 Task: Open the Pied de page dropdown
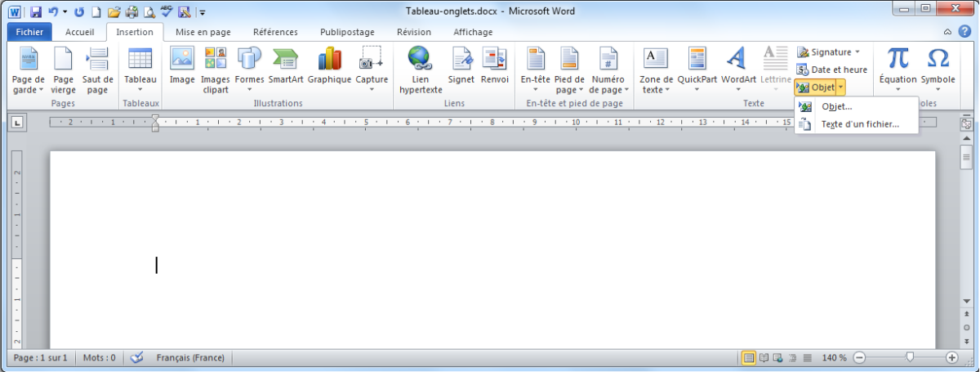click(569, 70)
